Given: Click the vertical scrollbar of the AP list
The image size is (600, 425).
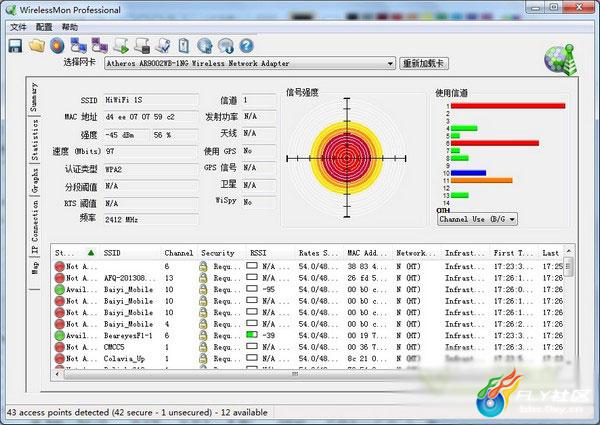Looking at the screenshot, I should 569,265.
